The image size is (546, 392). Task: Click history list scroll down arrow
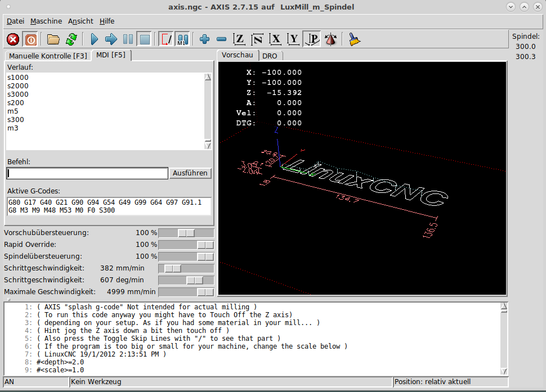[208, 146]
